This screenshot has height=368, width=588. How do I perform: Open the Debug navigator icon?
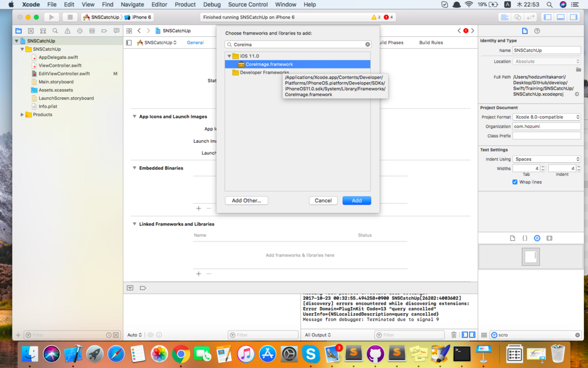92,31
